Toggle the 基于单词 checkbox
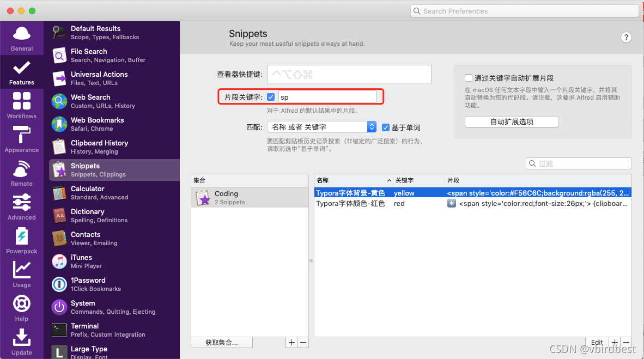The image size is (644, 359). point(386,127)
